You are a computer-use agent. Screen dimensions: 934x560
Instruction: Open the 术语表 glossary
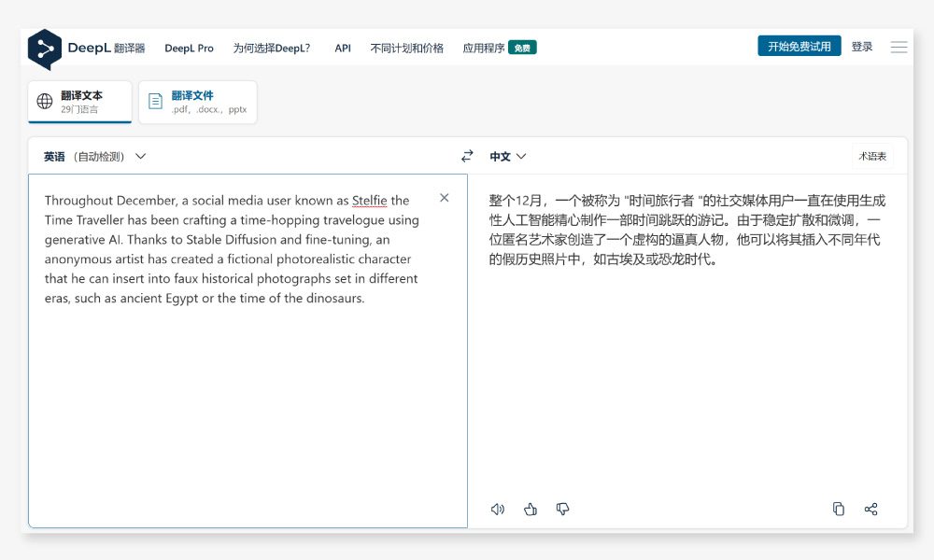pyautogui.click(x=872, y=157)
